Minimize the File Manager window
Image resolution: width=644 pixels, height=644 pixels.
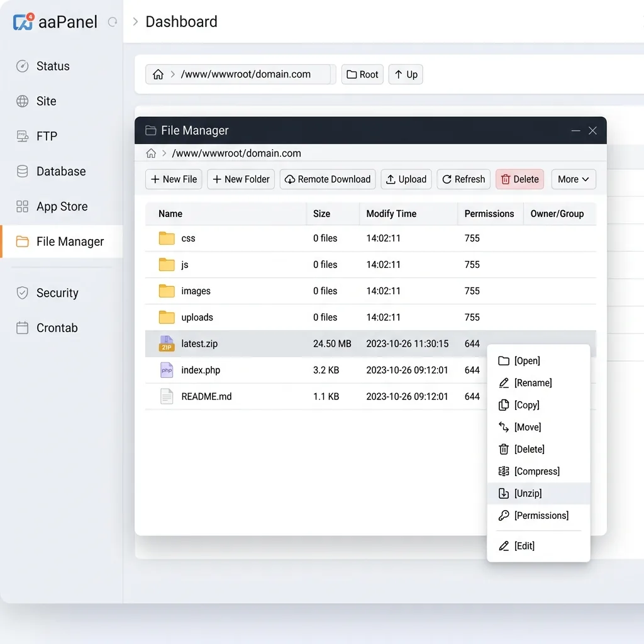(576, 131)
